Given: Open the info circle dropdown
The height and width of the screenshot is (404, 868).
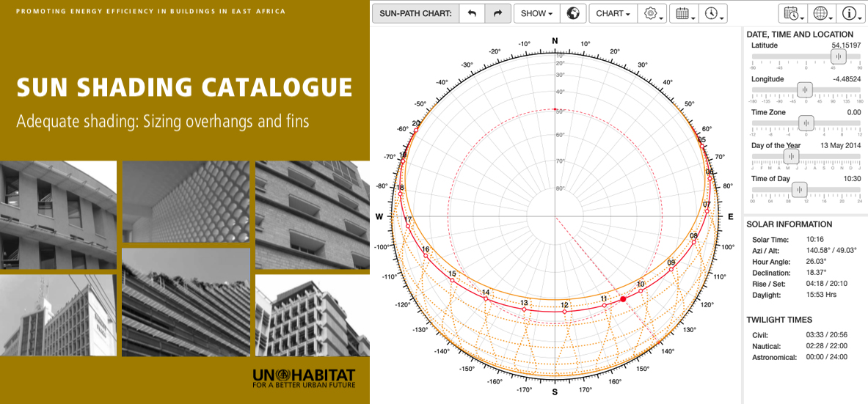Looking at the screenshot, I should pos(851,14).
